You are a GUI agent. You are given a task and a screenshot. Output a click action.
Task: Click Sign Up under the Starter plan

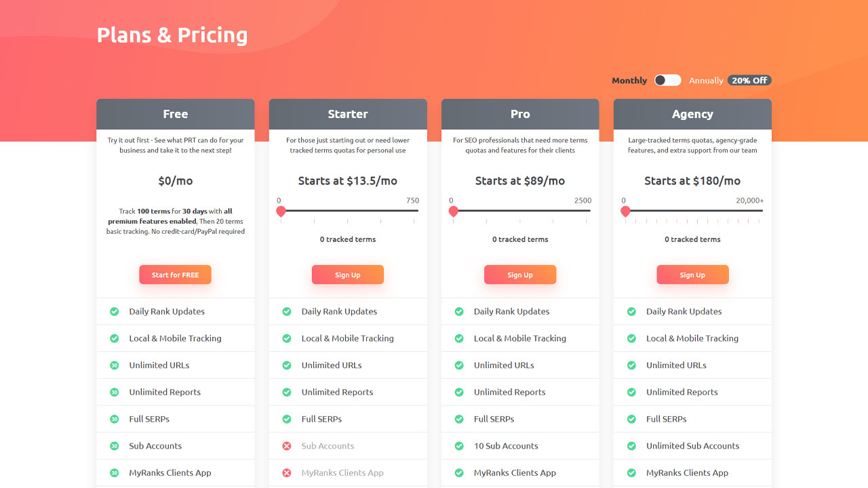(348, 274)
